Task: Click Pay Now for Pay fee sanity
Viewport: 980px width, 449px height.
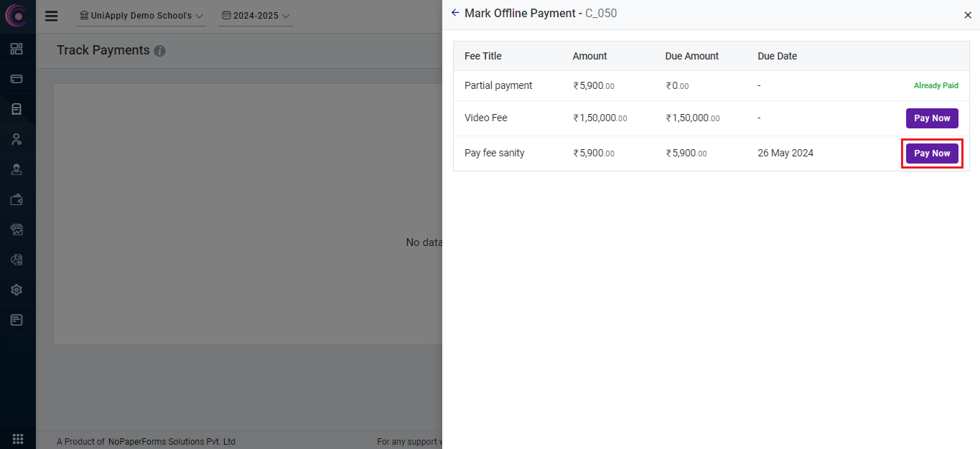Action: [x=931, y=153]
